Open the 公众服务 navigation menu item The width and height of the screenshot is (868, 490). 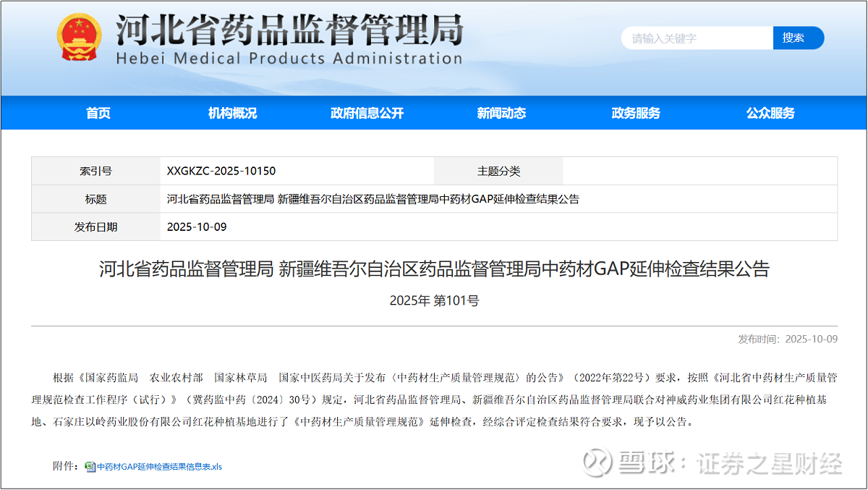coord(770,113)
